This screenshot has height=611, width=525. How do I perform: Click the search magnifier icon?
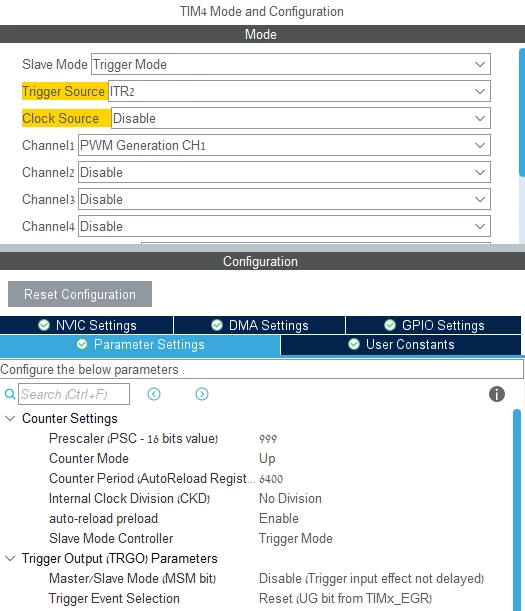pyautogui.click(x=10, y=394)
